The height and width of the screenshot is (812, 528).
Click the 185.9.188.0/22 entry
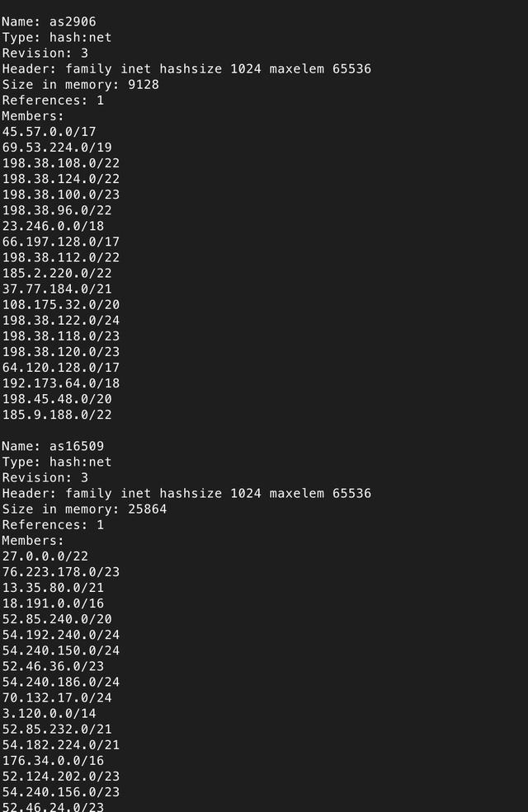[57, 415]
